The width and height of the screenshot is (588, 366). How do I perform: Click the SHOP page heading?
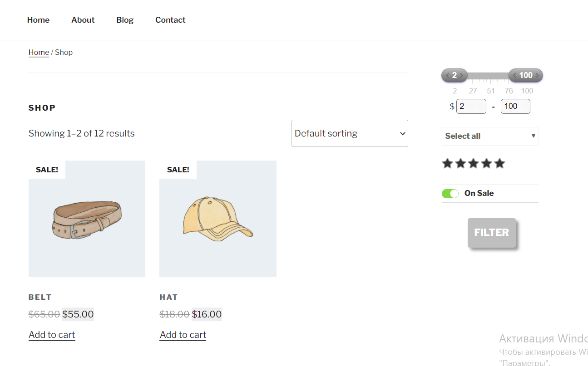point(42,108)
